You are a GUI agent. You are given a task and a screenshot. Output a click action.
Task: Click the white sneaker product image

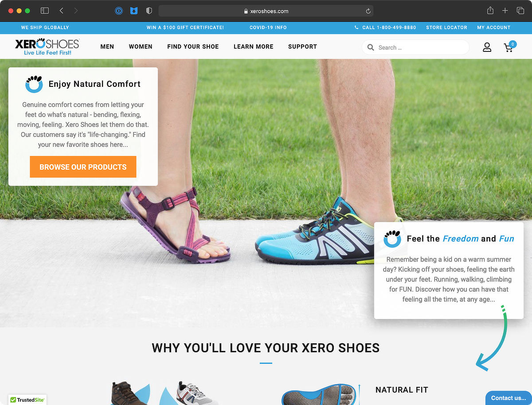(197, 393)
